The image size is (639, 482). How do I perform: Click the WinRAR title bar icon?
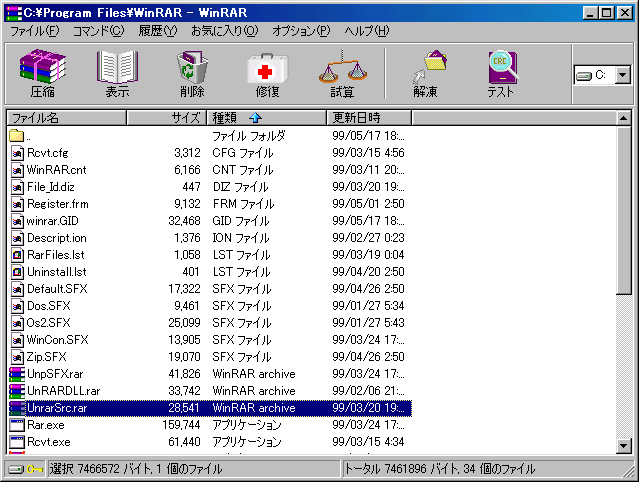14,13
